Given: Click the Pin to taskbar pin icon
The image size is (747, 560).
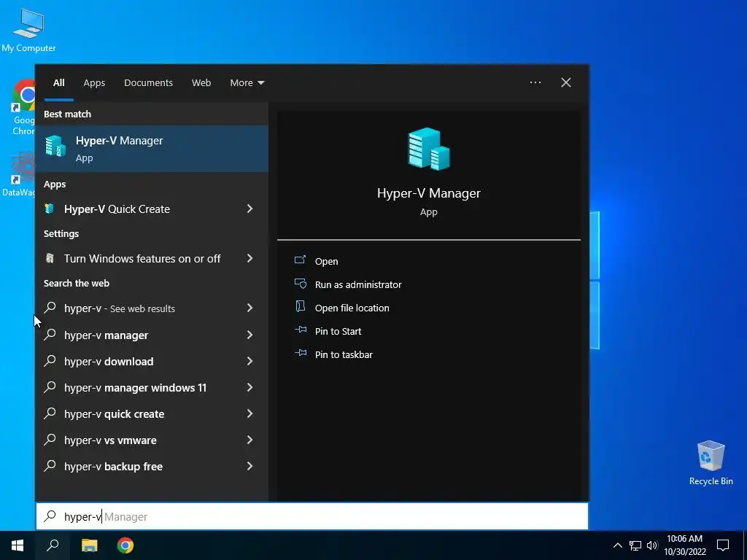Looking at the screenshot, I should [x=301, y=353].
